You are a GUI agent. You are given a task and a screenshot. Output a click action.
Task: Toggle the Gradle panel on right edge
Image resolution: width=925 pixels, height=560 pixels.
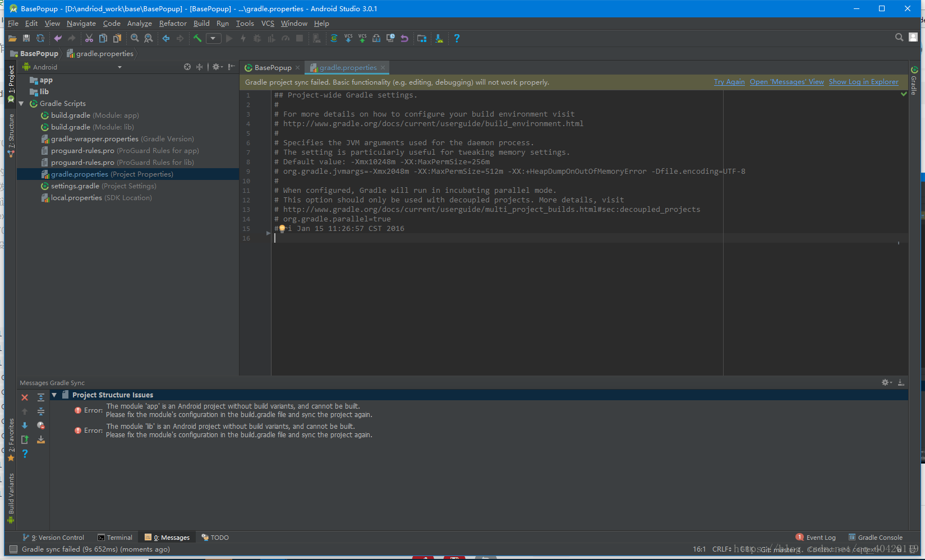(x=914, y=81)
